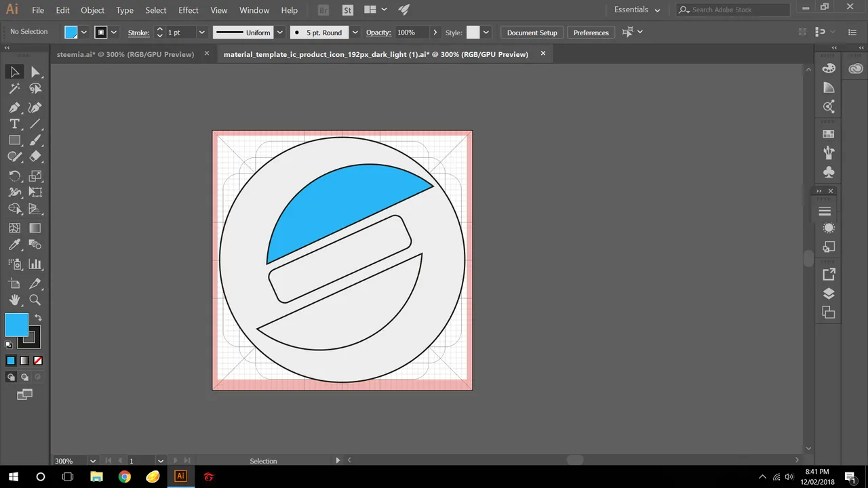Viewport: 868px width, 488px height.
Task: Open the Brushes panel icon
Action: (829, 153)
